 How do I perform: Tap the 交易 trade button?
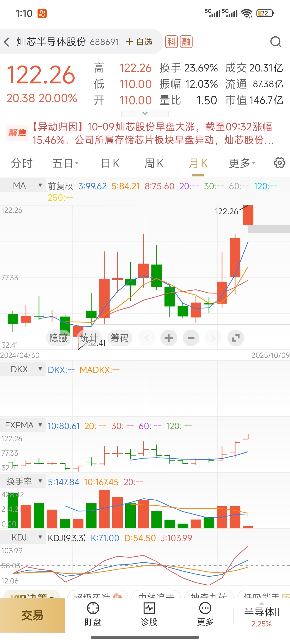(x=32, y=615)
